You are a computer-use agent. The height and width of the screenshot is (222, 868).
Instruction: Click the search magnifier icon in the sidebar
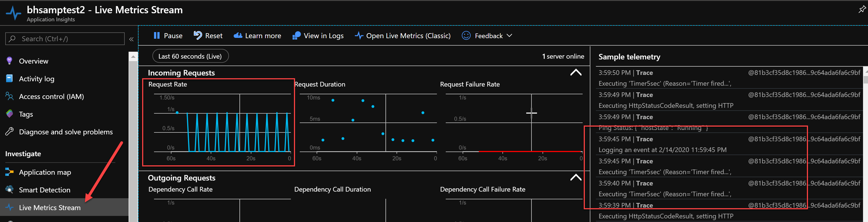(12, 39)
